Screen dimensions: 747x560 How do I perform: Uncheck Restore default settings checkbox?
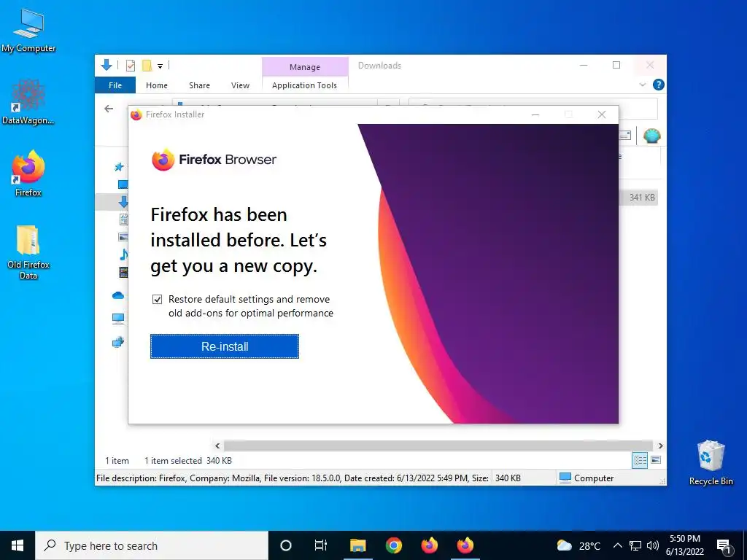158,300
